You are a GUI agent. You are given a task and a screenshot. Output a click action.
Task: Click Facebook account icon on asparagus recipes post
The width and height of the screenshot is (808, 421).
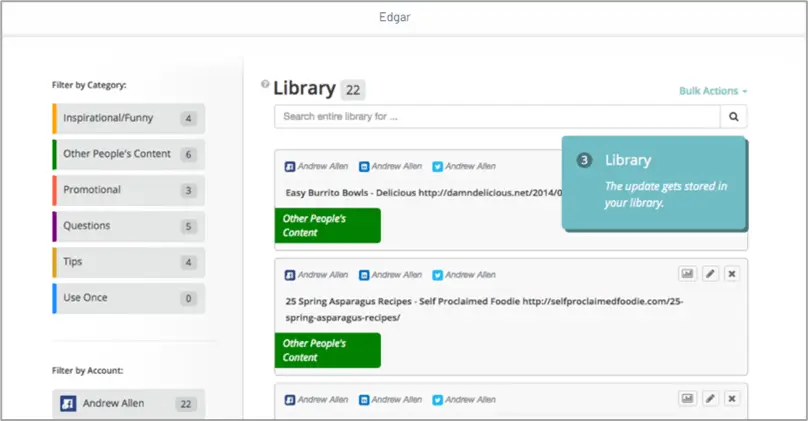click(290, 275)
